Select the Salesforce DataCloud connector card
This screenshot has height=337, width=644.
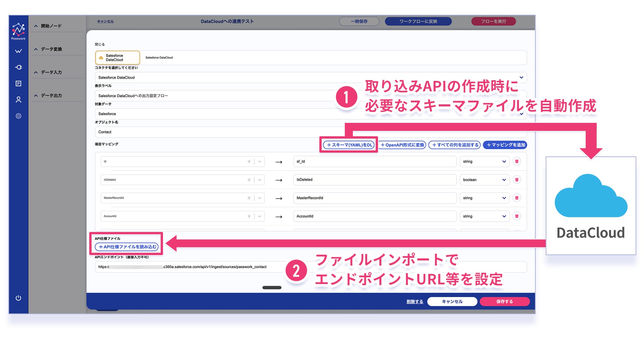click(x=117, y=58)
